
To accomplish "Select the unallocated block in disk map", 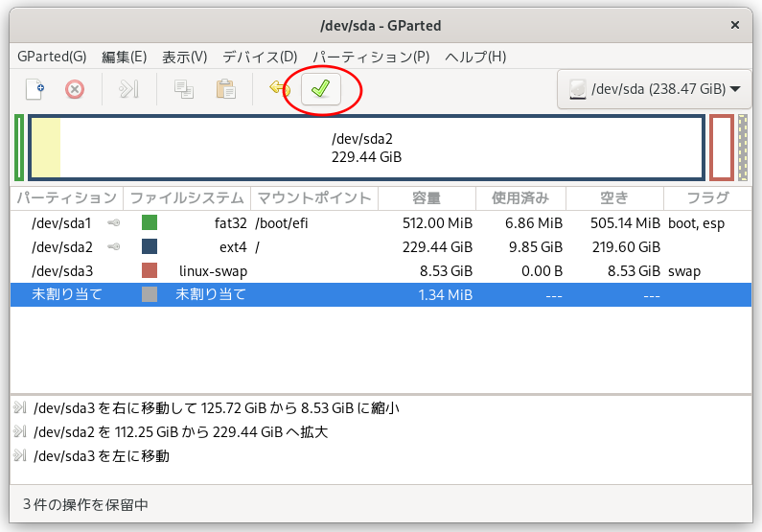I will pos(743,148).
